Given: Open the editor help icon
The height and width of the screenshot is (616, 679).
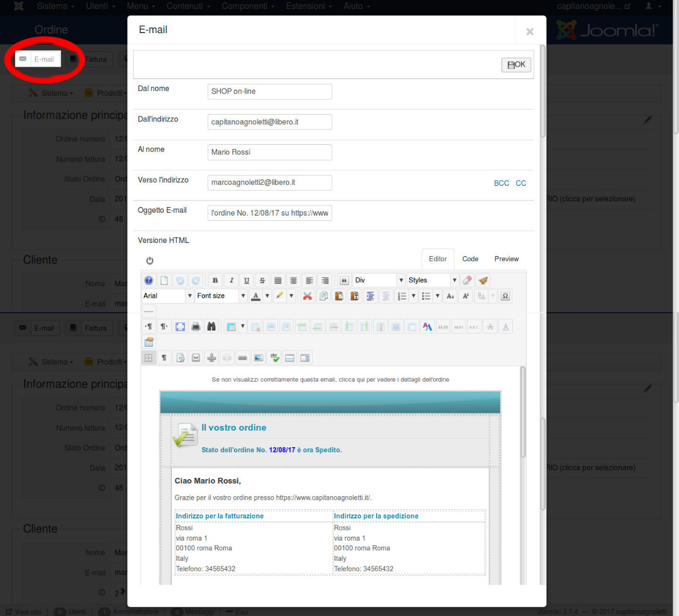Looking at the screenshot, I should click(x=148, y=281).
